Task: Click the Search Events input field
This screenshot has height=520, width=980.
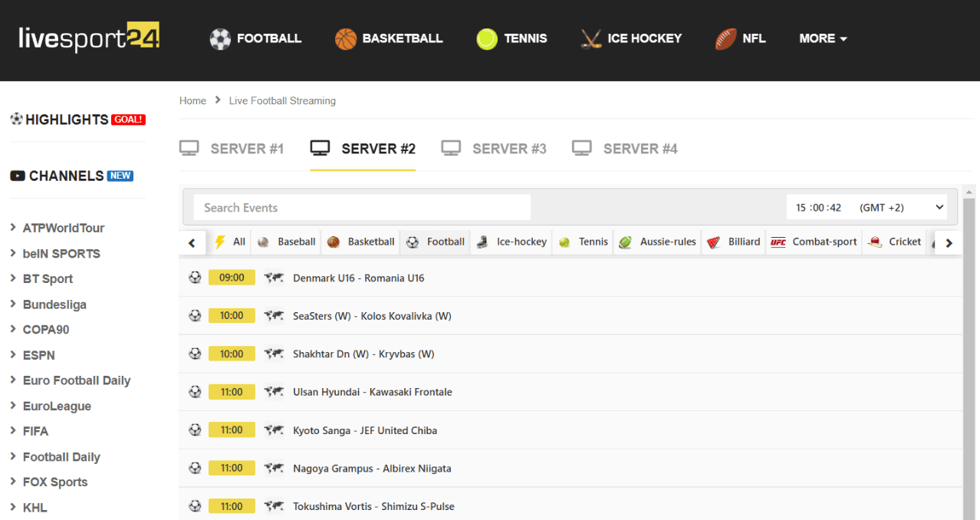Action: (x=362, y=207)
